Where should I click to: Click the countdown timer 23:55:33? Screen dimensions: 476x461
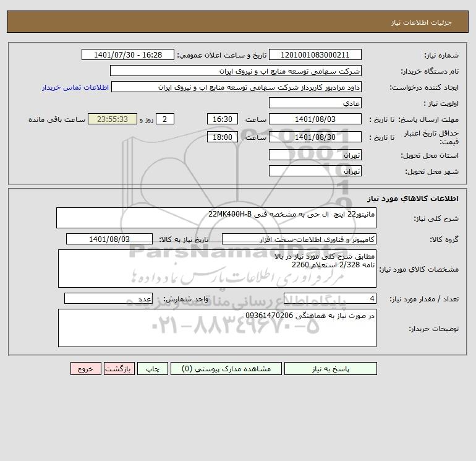pos(113,119)
